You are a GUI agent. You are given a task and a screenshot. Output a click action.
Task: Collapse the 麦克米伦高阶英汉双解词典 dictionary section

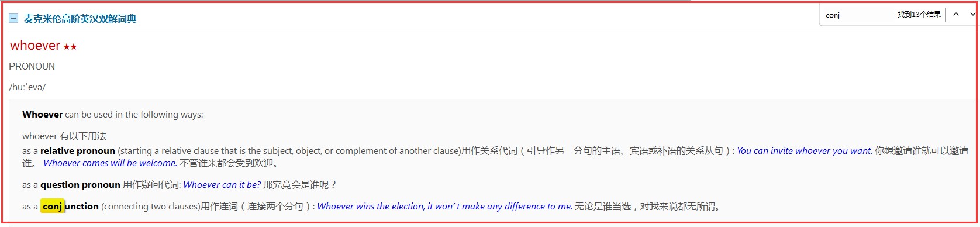13,19
